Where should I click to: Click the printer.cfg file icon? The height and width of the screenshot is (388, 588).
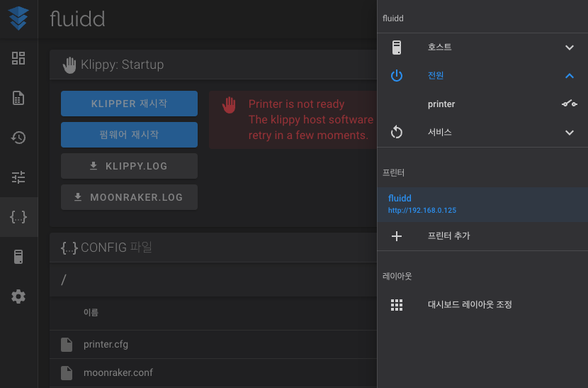67,345
